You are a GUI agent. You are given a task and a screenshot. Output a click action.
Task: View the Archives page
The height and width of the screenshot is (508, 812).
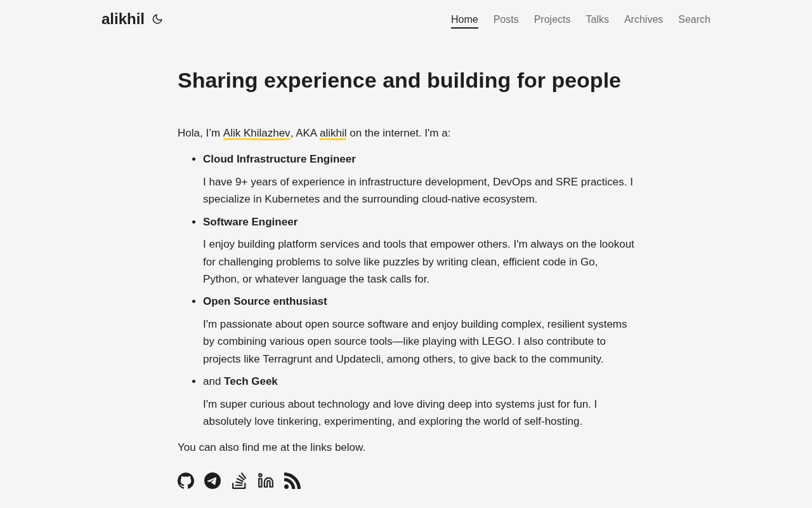tap(643, 20)
